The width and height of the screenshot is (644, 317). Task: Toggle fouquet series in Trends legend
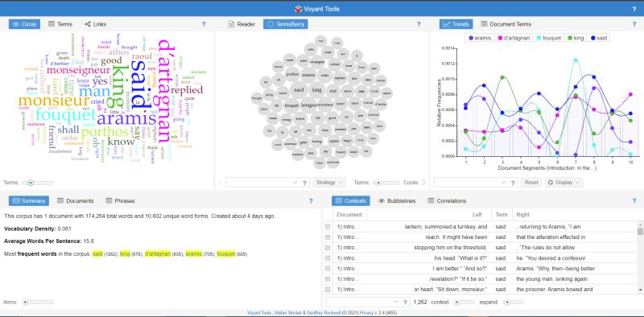[548, 38]
